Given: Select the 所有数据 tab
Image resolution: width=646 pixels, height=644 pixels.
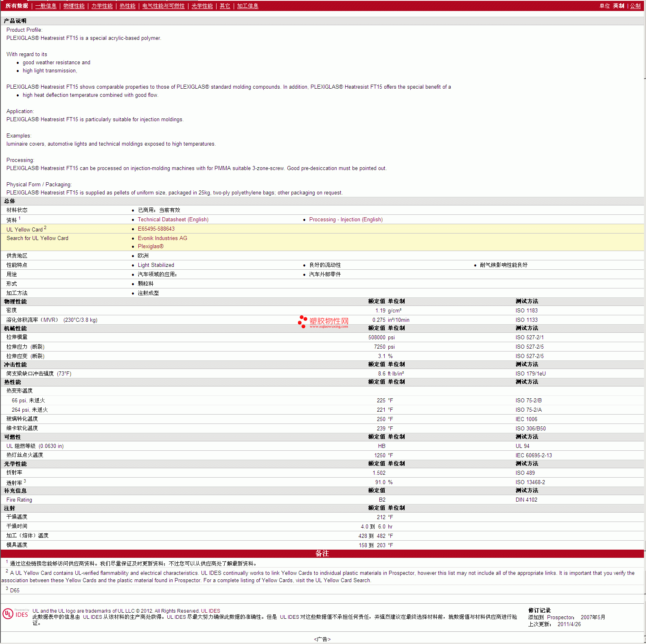Looking at the screenshot, I should pos(17,6).
